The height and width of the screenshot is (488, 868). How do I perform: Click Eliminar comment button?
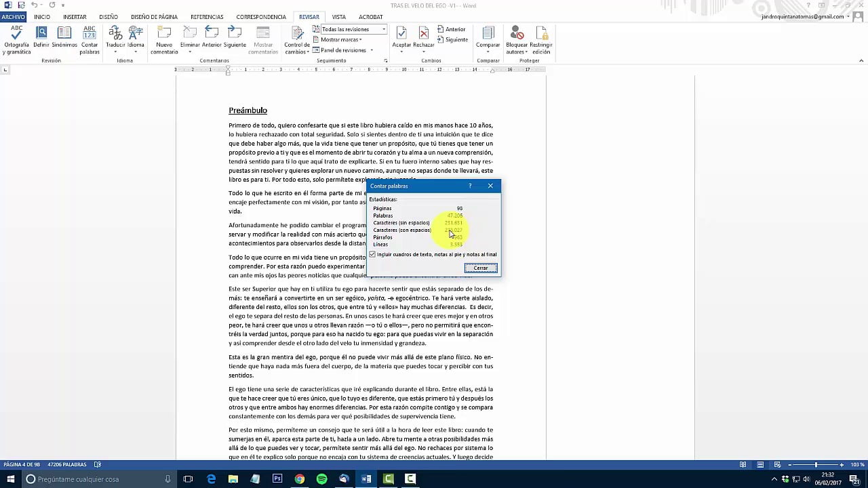190,41
